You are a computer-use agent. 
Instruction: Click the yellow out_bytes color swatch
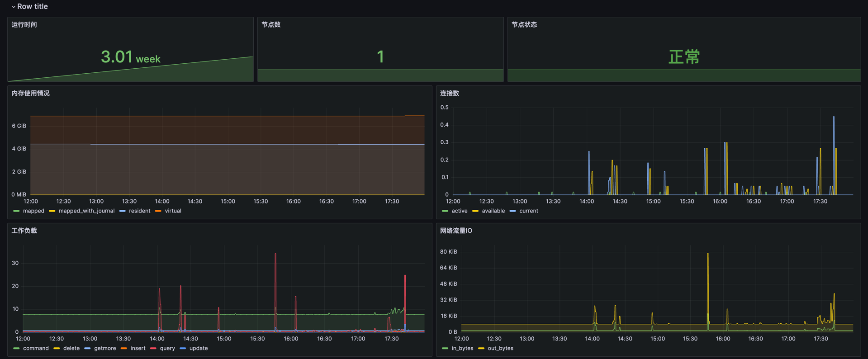481,349
